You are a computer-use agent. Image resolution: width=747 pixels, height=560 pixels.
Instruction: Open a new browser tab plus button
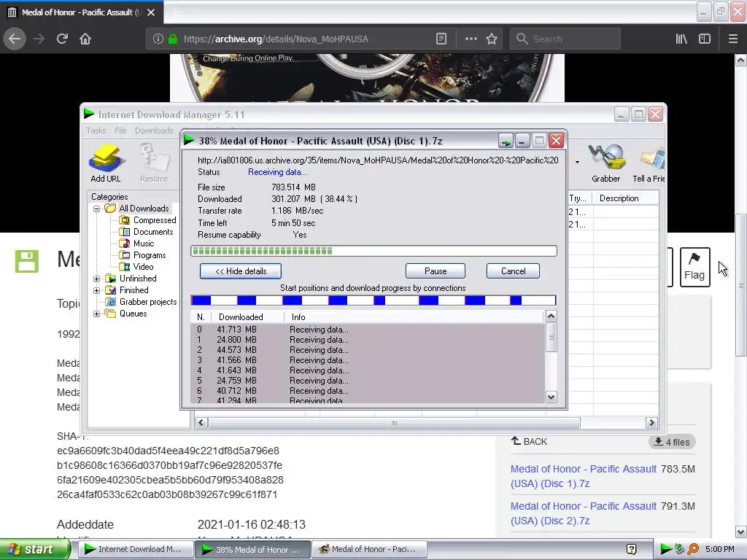tap(175, 12)
